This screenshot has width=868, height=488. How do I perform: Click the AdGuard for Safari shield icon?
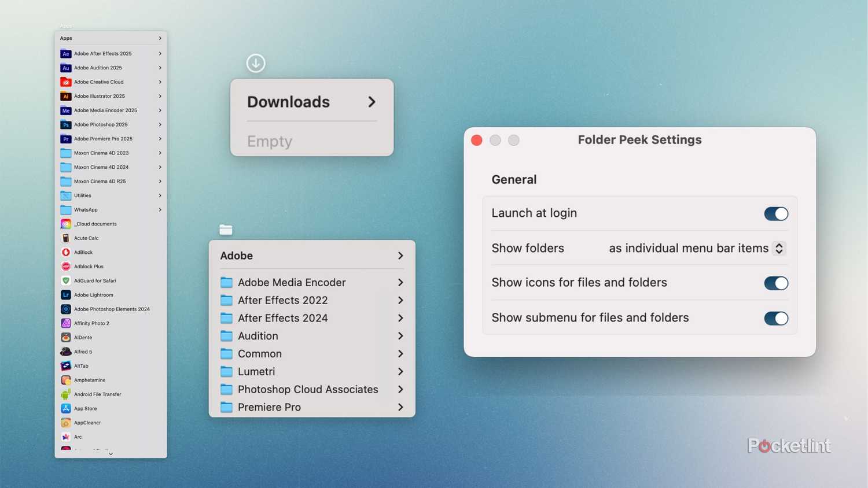click(66, 280)
